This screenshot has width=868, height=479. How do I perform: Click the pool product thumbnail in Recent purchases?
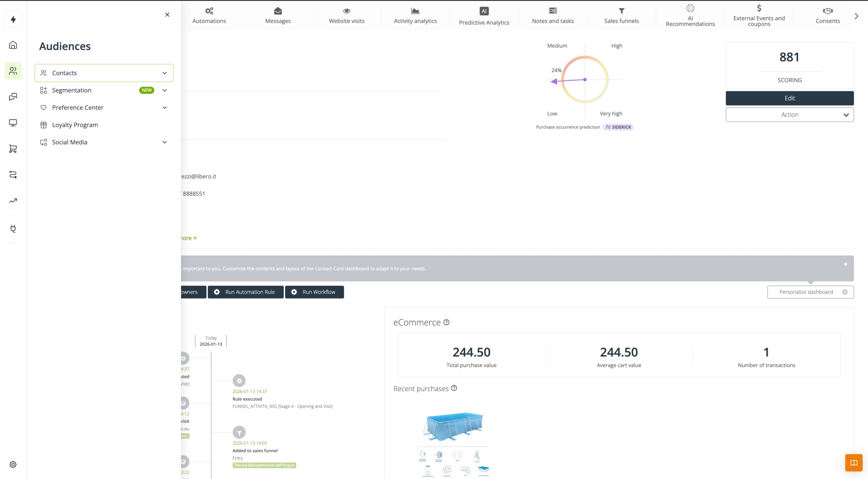(x=453, y=426)
